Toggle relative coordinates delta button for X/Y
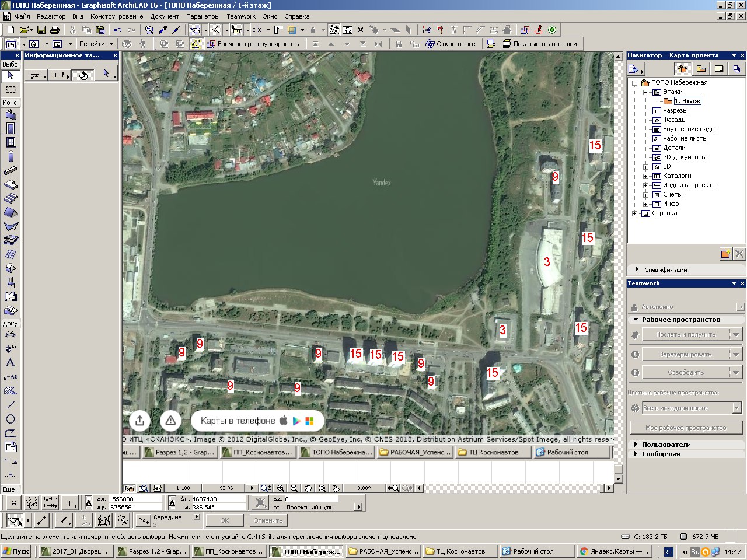Image resolution: width=747 pixels, height=560 pixels. tap(89, 502)
